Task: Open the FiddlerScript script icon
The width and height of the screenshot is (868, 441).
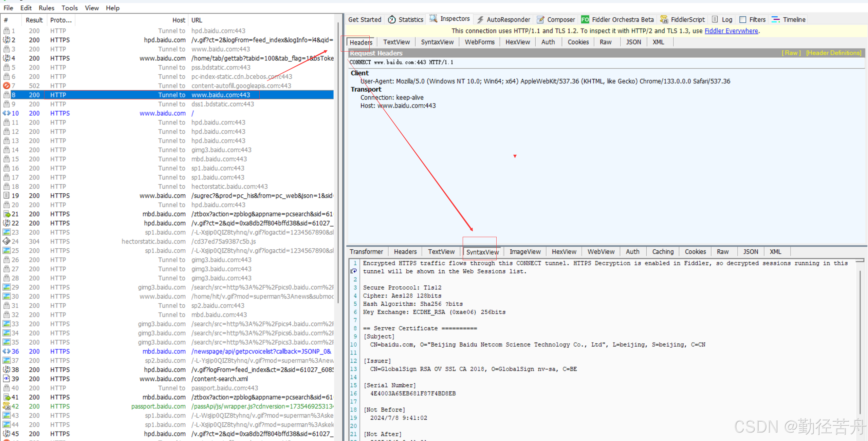Action: click(x=664, y=20)
